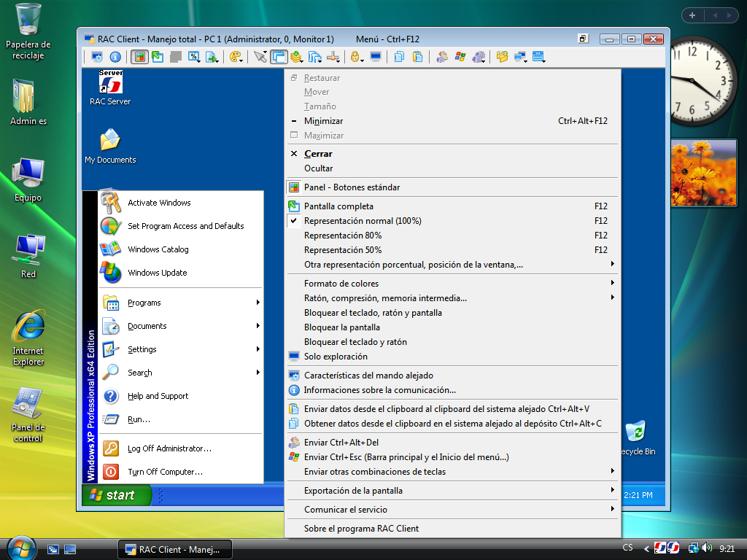Choose Representación 50% scaling option
This screenshot has height=560, width=747.
click(x=452, y=250)
